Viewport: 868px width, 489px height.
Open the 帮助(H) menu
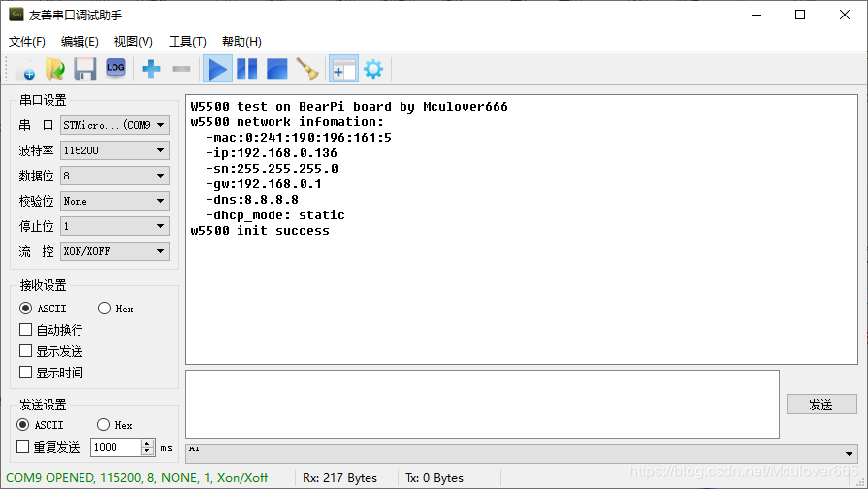(x=241, y=42)
